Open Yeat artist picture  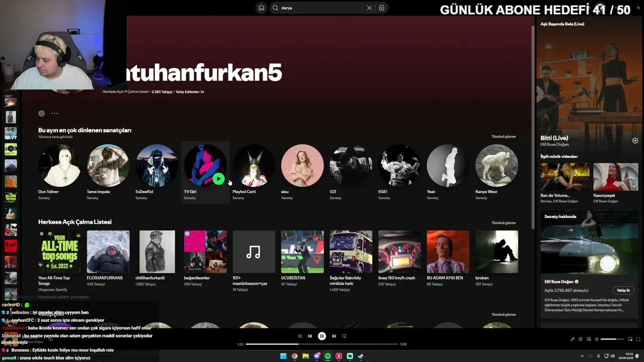pyautogui.click(x=448, y=165)
